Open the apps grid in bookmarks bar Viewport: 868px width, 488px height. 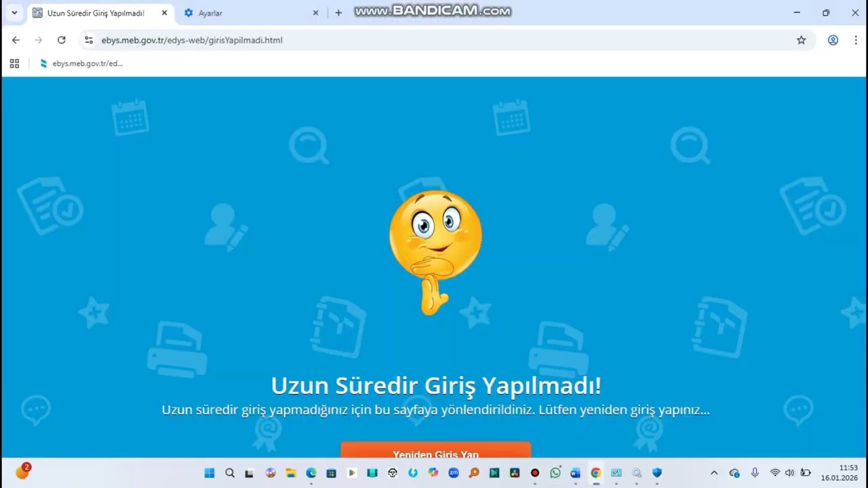click(14, 64)
